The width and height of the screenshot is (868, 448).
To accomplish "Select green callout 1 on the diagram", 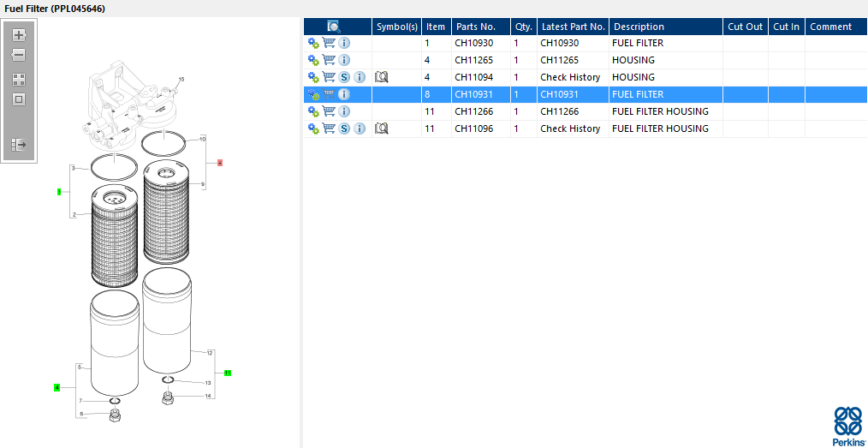I will point(59,192).
